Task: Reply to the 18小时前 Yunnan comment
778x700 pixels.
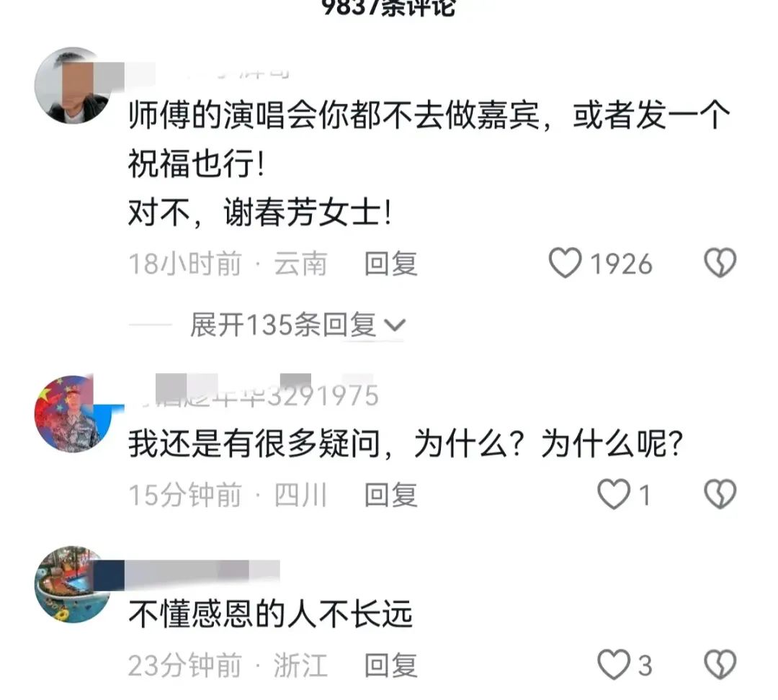Action: (391, 264)
